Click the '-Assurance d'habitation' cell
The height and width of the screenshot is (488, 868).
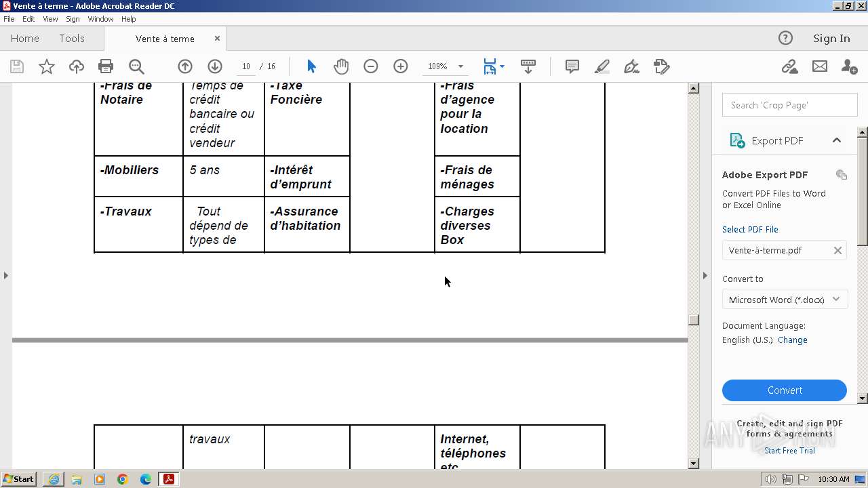(x=307, y=224)
